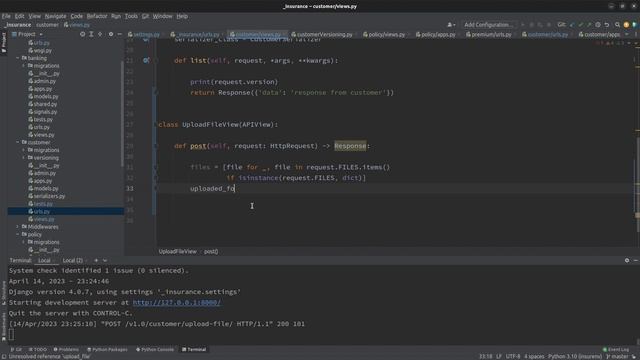Expand the Middlewares folder
Image resolution: width=640 pixels, height=360 pixels.
(18, 227)
